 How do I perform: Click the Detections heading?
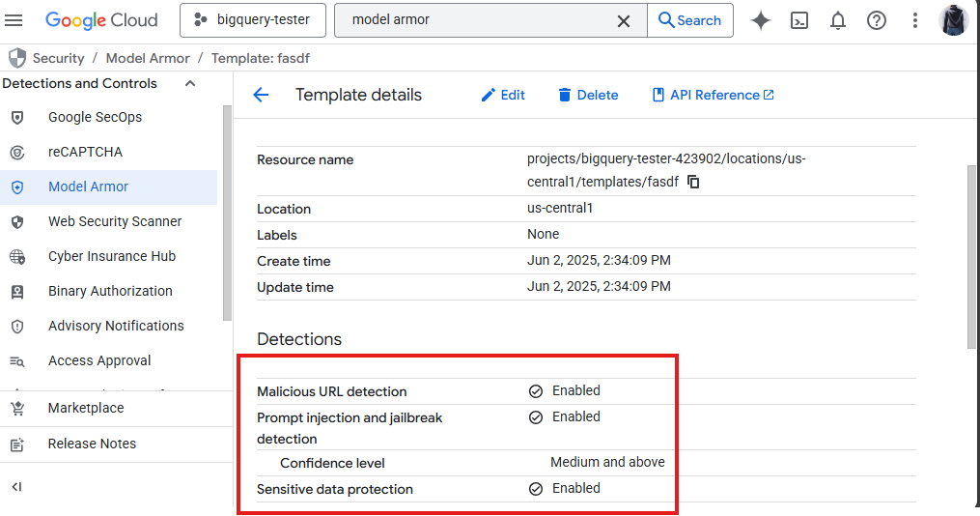pos(299,339)
